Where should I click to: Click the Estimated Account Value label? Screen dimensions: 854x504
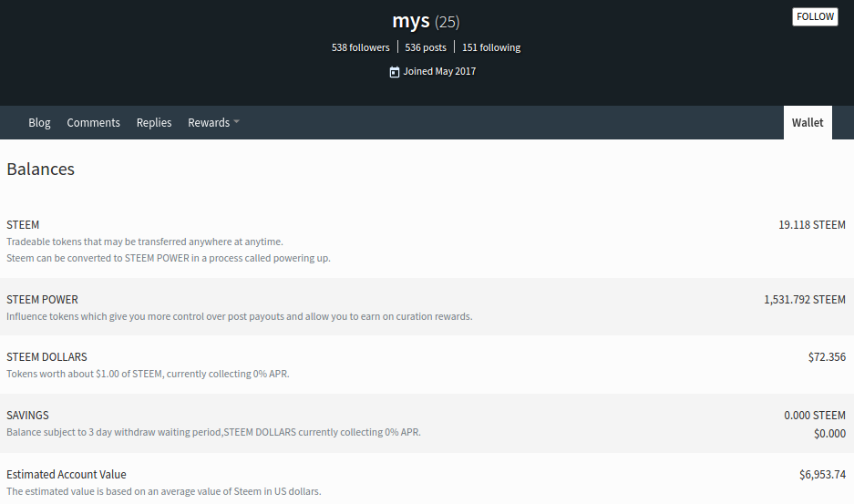pos(66,475)
